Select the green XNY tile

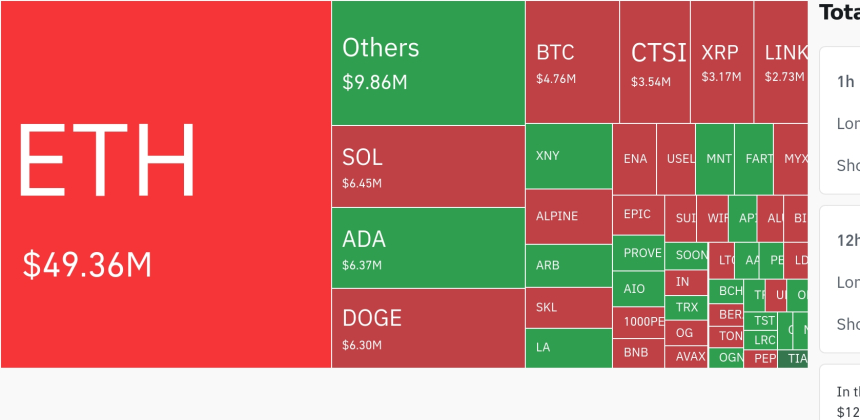(x=568, y=156)
